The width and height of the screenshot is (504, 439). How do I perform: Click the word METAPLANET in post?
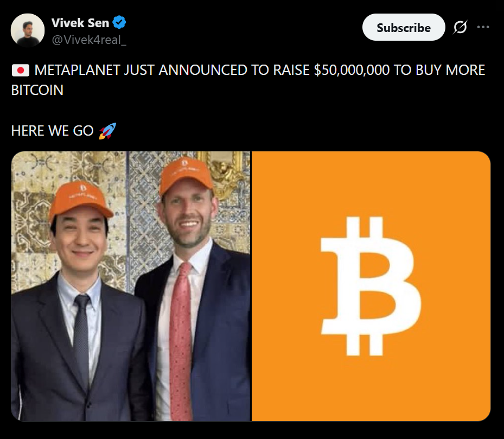pyautogui.click(x=77, y=70)
